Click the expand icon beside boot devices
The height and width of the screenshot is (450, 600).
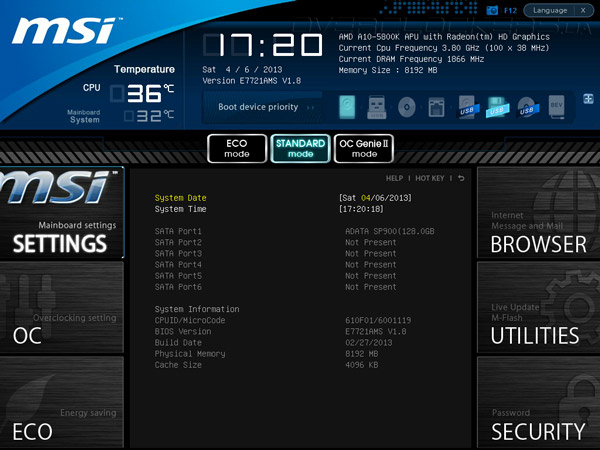tap(588, 99)
